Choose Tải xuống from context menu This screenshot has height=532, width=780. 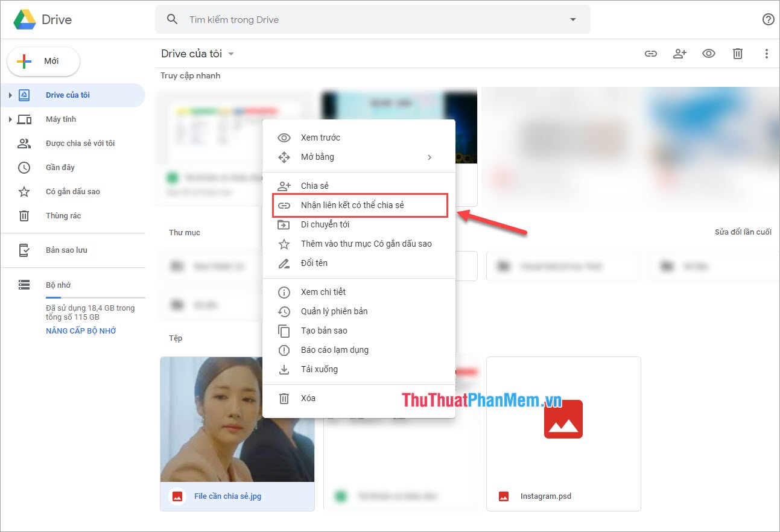[359, 369]
